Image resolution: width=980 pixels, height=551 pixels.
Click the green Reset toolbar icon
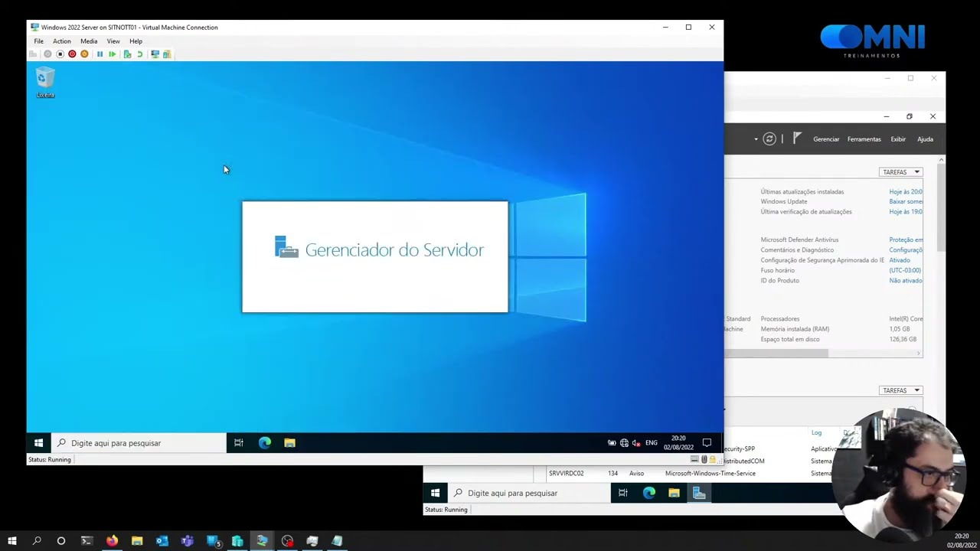pos(112,54)
